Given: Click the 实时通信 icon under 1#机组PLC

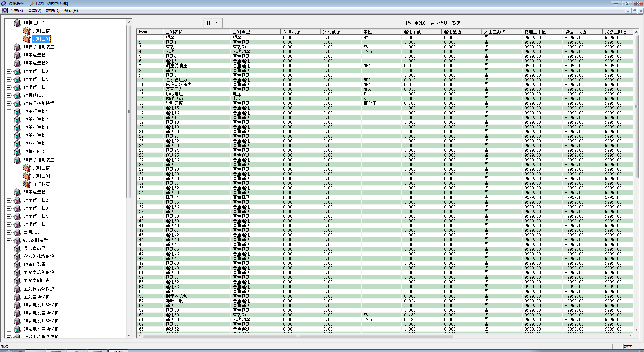Looking at the screenshot, I should [26, 31].
